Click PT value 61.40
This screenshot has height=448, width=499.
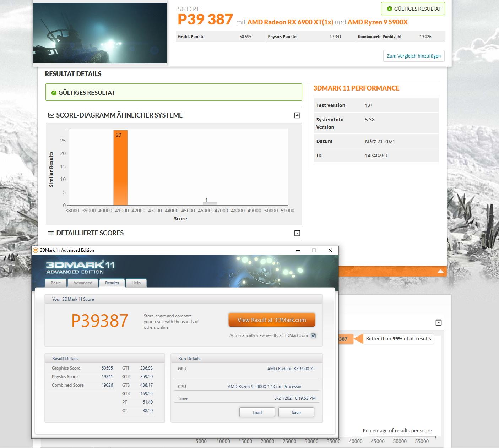[147, 402]
